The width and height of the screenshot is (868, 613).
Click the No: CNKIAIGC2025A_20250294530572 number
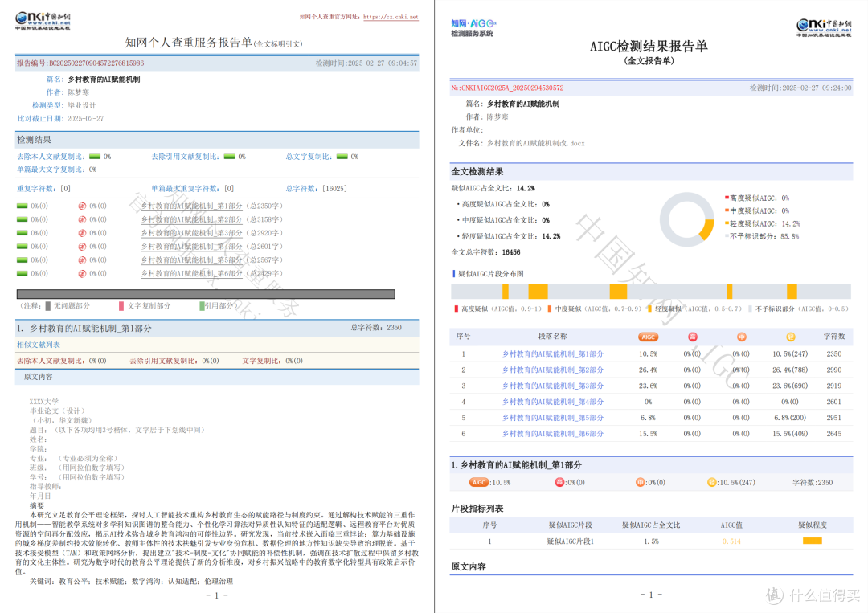(x=507, y=88)
